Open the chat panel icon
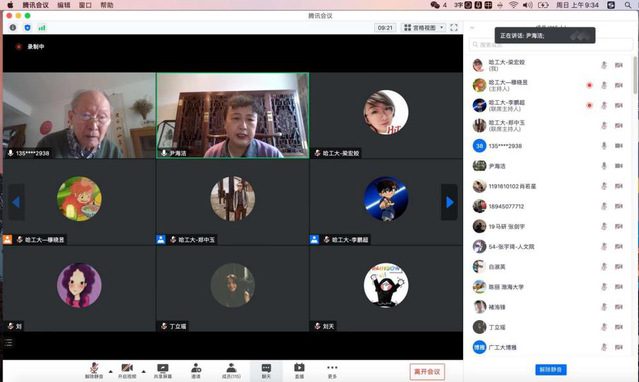This screenshot has height=382, width=639. (x=266, y=370)
